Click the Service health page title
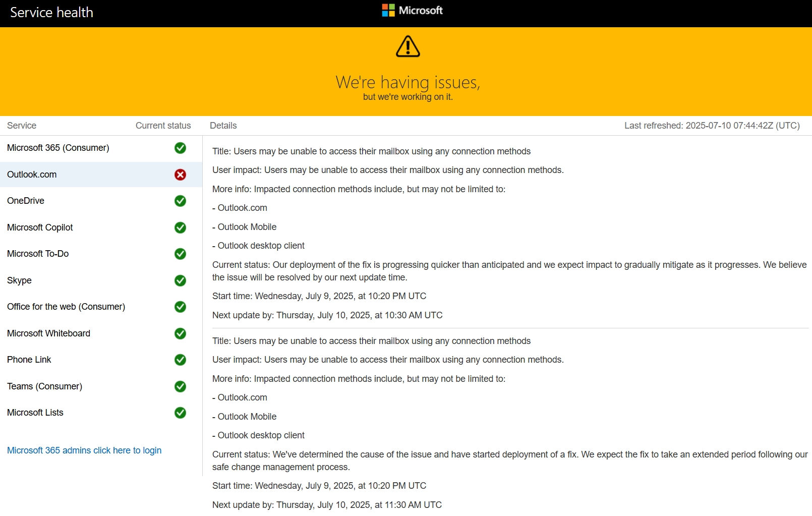 (51, 12)
